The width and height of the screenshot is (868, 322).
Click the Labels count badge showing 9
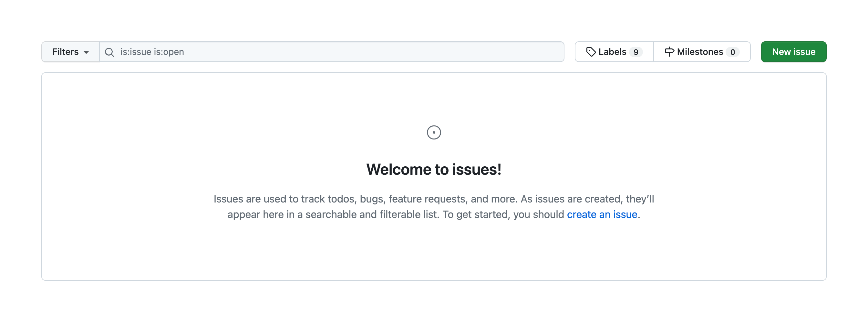635,52
